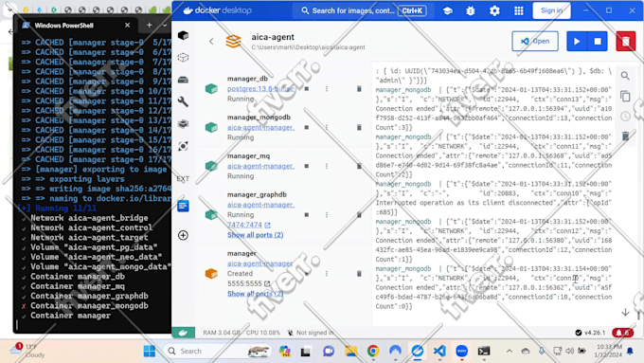
Task: Open a new PowerShell tab with plus
Action: (x=149, y=25)
